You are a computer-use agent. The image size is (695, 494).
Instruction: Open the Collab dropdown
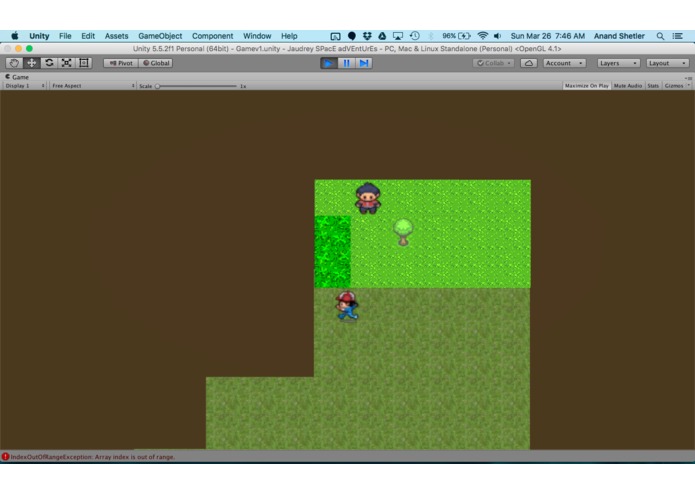[493, 63]
